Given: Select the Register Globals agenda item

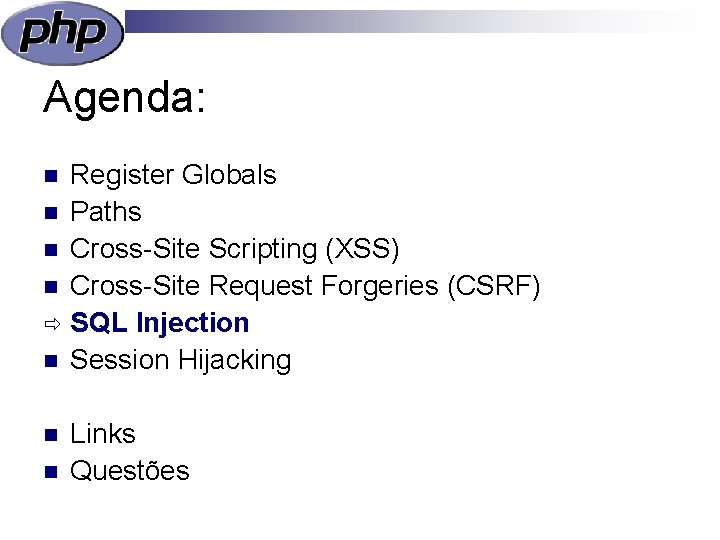Looking at the screenshot, I should [x=173, y=174].
